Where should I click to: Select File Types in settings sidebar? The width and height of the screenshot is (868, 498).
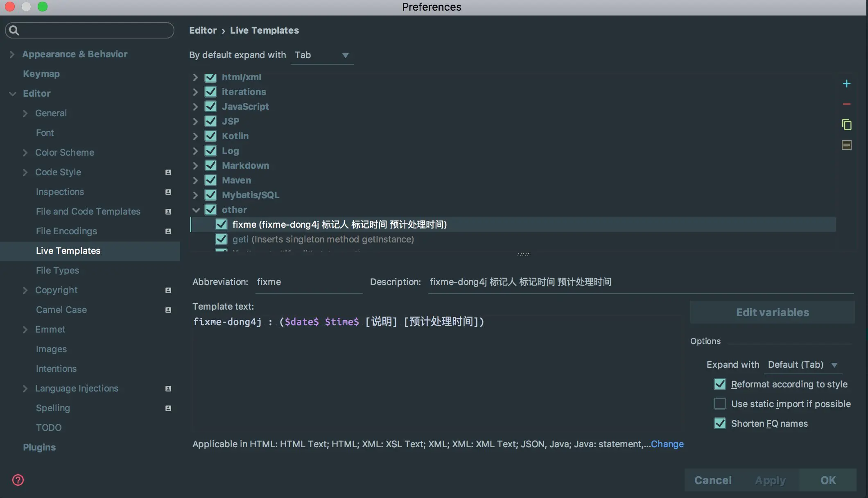[x=57, y=270]
